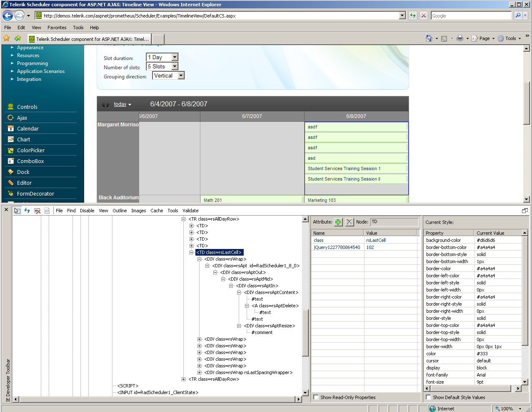Open the Number of slots dropdown
The height and width of the screenshot is (412, 532).
[x=175, y=66]
